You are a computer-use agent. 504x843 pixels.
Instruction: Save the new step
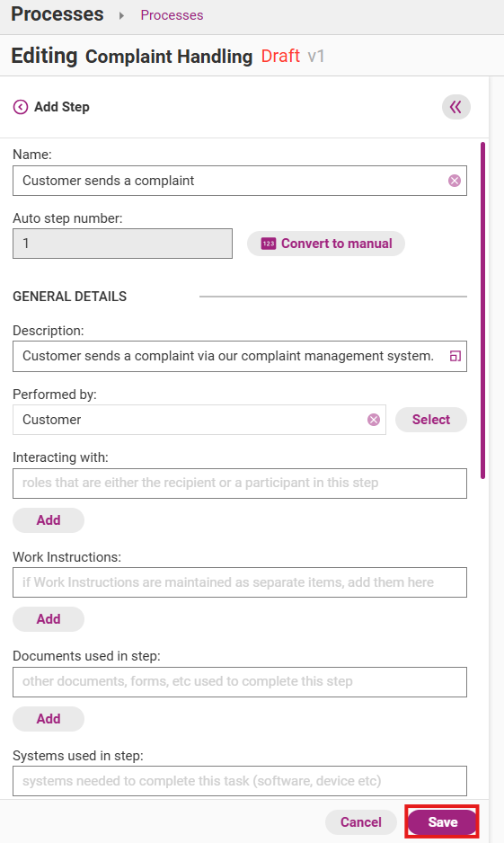[442, 822]
